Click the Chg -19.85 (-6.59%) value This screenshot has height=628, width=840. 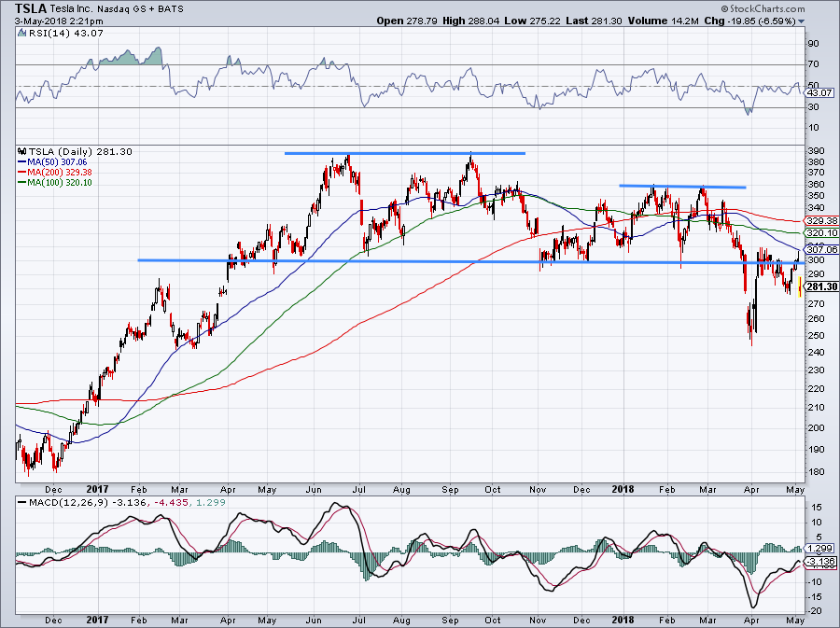coord(749,21)
